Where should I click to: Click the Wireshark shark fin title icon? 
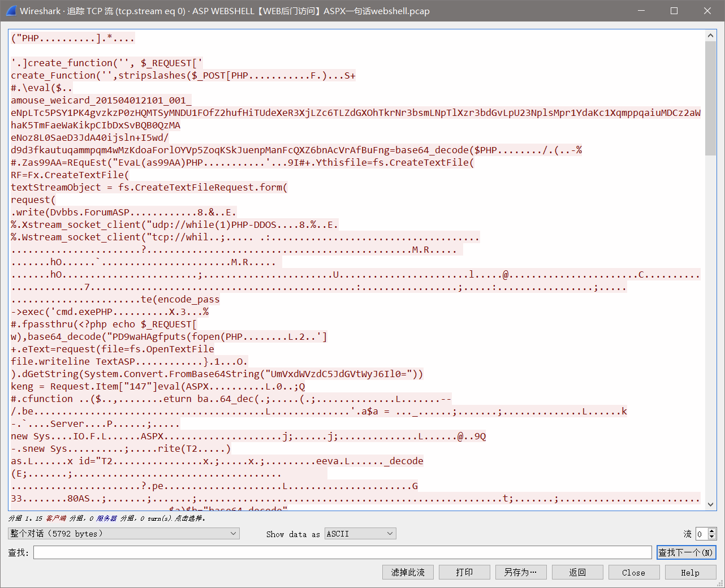[11, 11]
